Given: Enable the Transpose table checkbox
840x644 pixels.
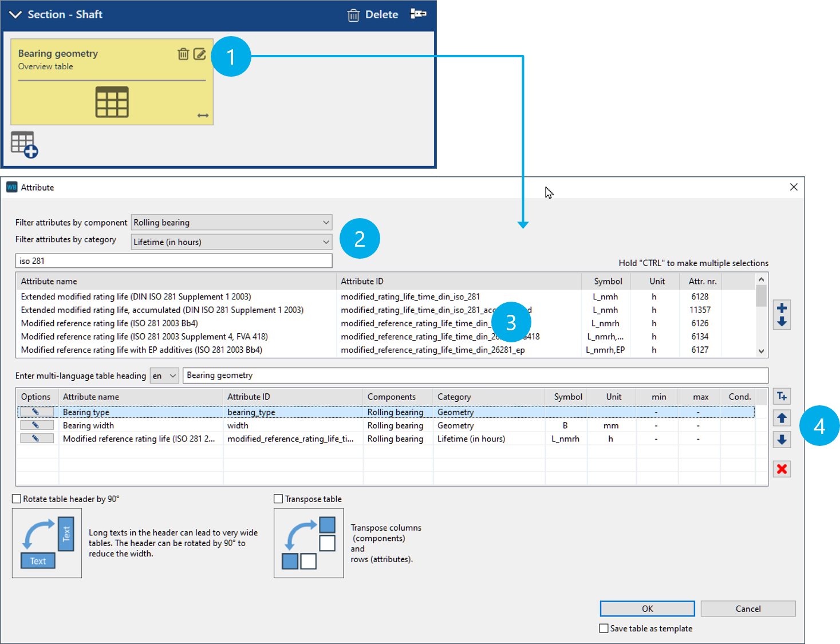Looking at the screenshot, I should click(x=279, y=499).
